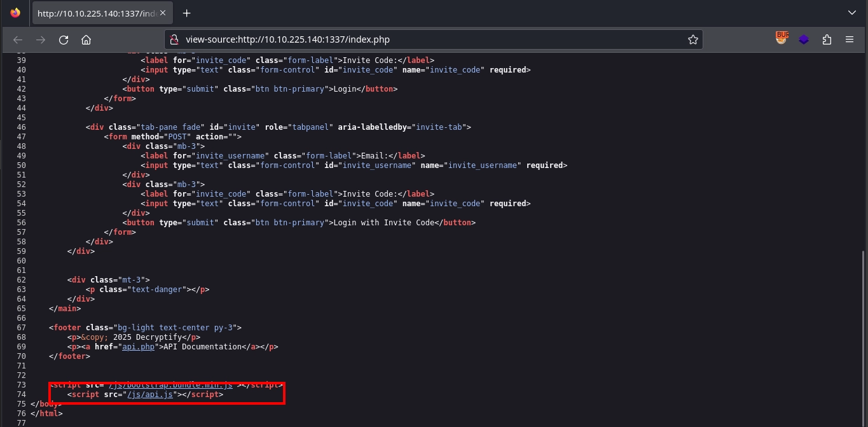Image resolution: width=868 pixels, height=427 pixels.
Task: Open the Extensions puzzle-piece menu
Action: pos(827,39)
